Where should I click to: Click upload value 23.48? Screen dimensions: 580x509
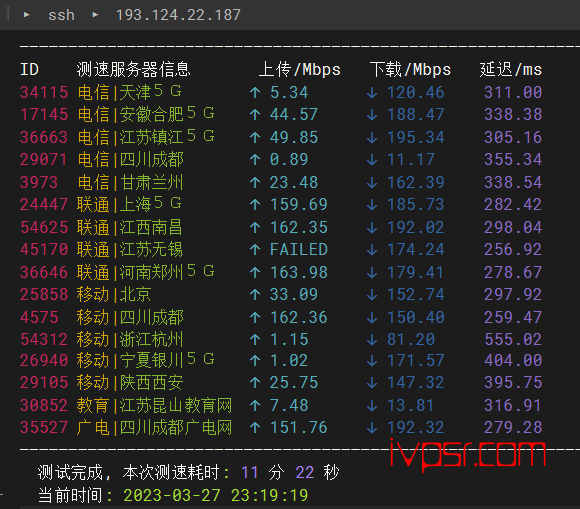[x=294, y=182]
